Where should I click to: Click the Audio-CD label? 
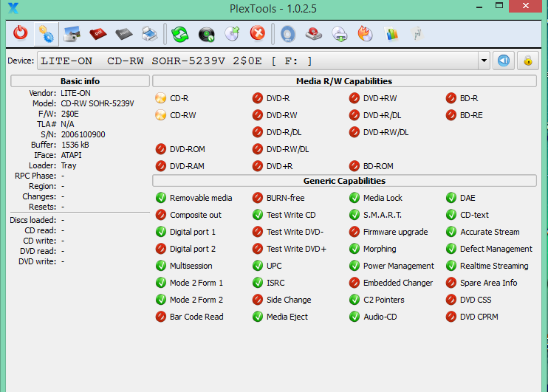point(380,317)
